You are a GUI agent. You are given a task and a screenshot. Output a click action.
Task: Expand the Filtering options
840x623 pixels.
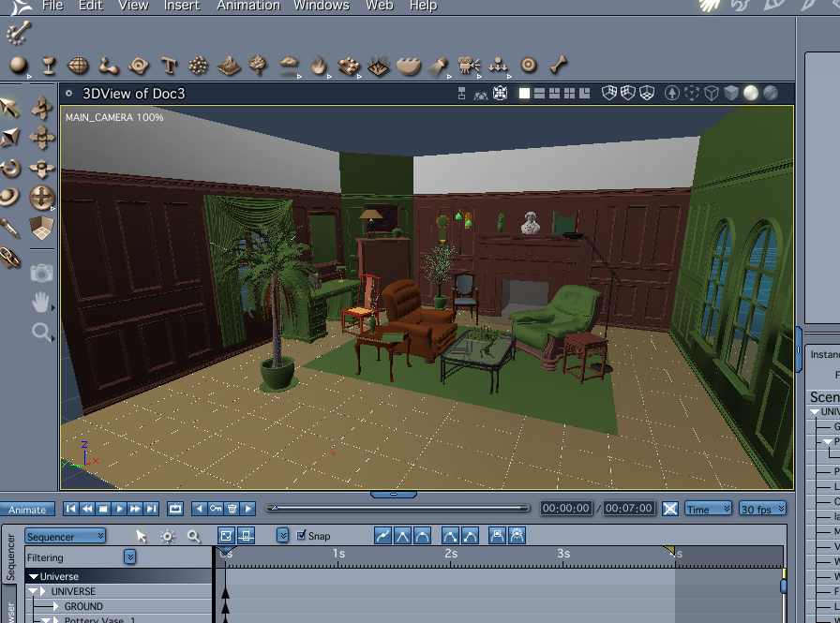click(129, 557)
